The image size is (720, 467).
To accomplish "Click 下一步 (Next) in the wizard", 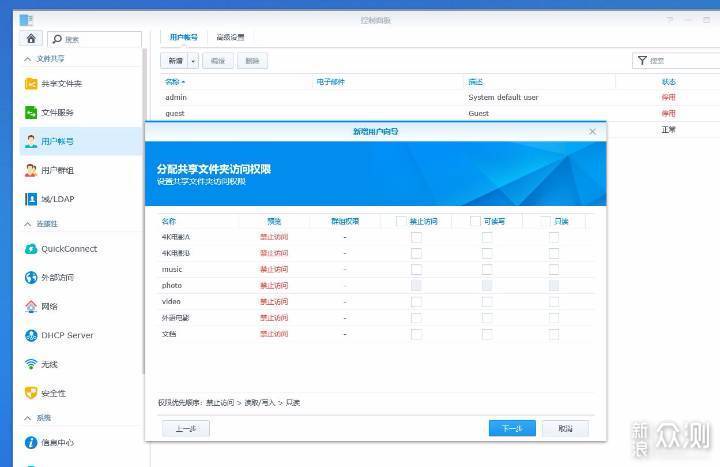I will pos(512,428).
